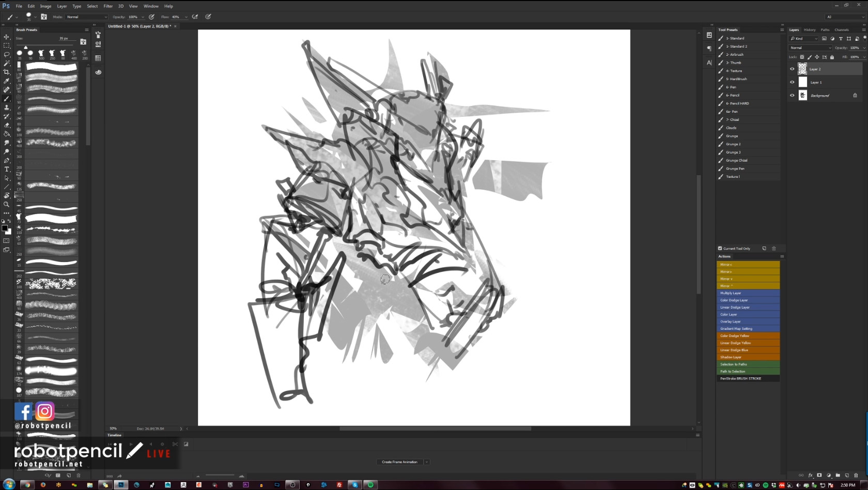The width and height of the screenshot is (868, 490).
Task: Click the foreground color swatch
Action: 4,228
